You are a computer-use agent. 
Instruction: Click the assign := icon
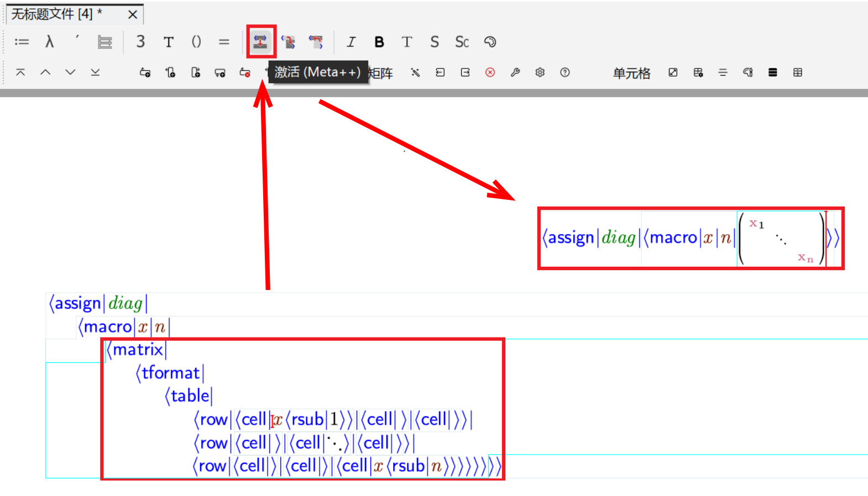click(x=22, y=42)
